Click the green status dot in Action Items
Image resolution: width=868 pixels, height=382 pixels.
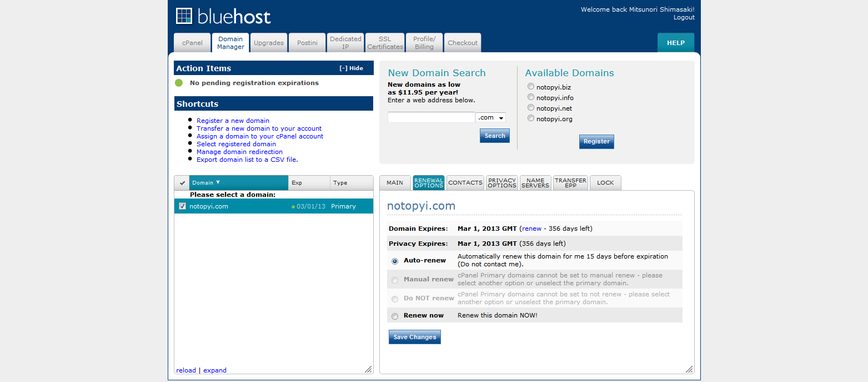[x=179, y=83]
